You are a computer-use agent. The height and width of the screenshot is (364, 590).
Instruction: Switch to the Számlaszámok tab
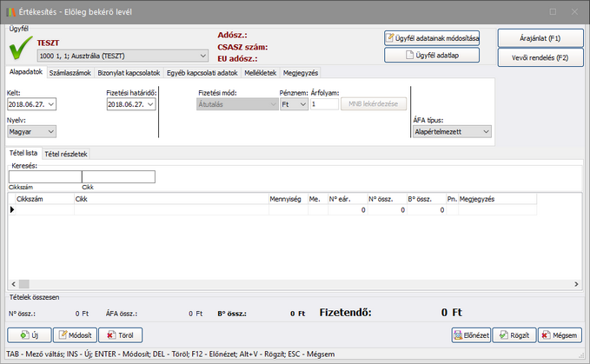(70, 73)
